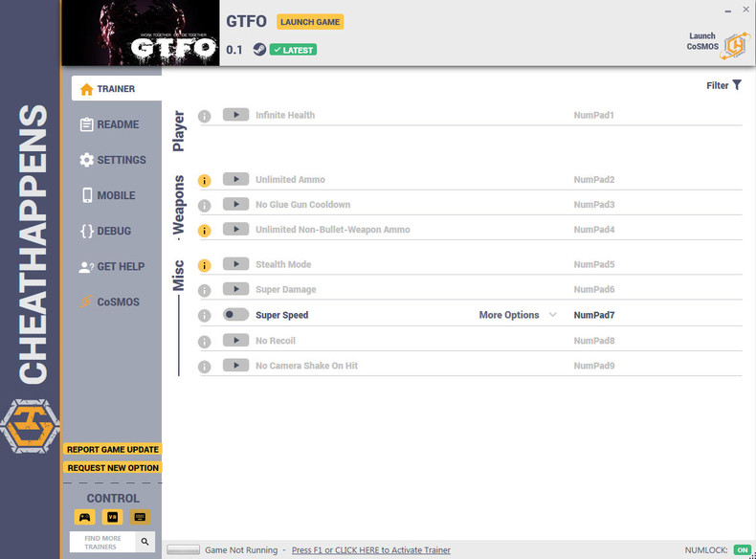Click the Launch CoSMOS text label
This screenshot has width=756, height=559.
702,41
